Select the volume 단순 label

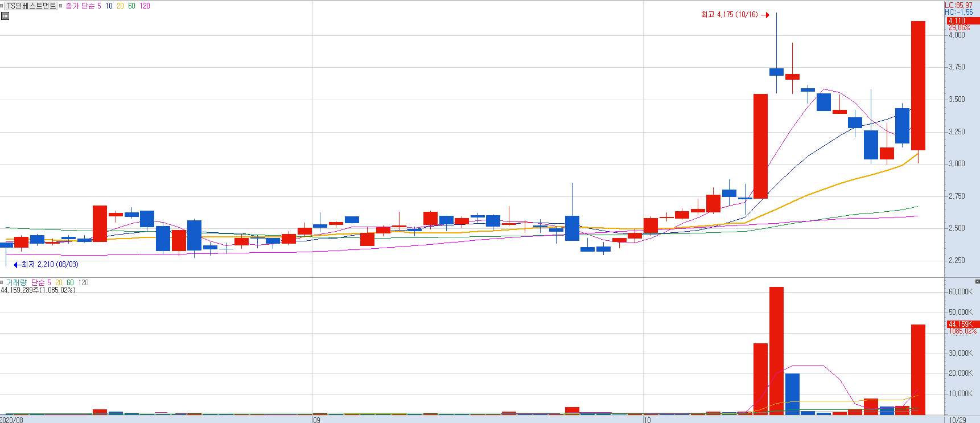tap(38, 282)
